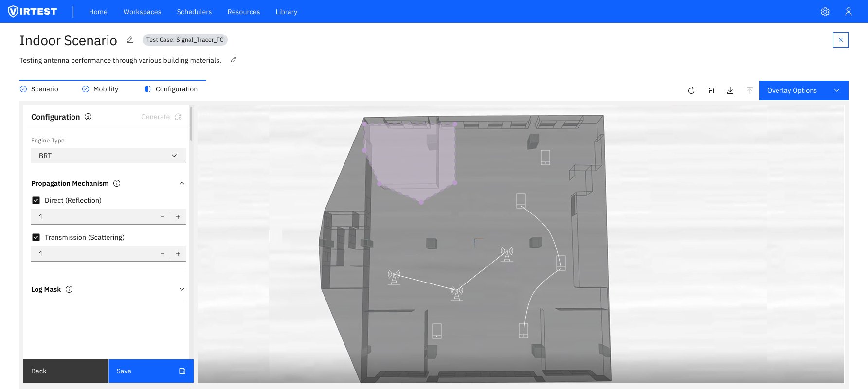Open the Engine Type BRT dropdown
The width and height of the screenshot is (868, 389).
pyautogui.click(x=108, y=156)
